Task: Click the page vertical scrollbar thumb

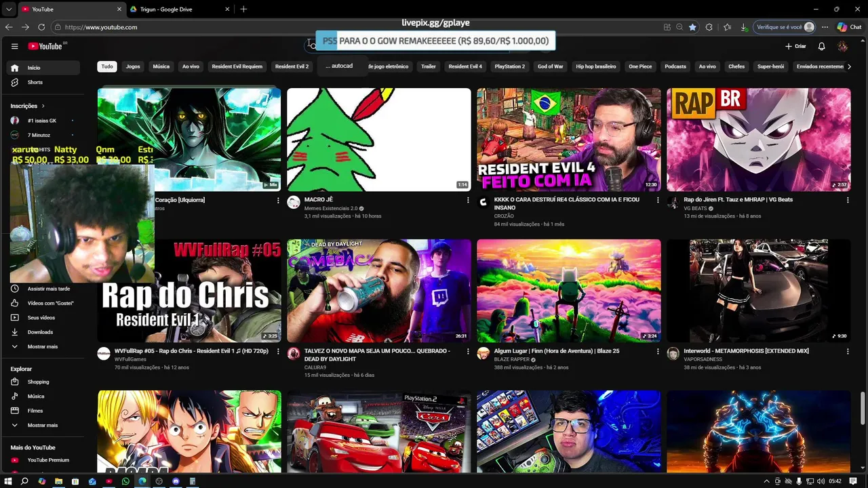Action: point(863,409)
